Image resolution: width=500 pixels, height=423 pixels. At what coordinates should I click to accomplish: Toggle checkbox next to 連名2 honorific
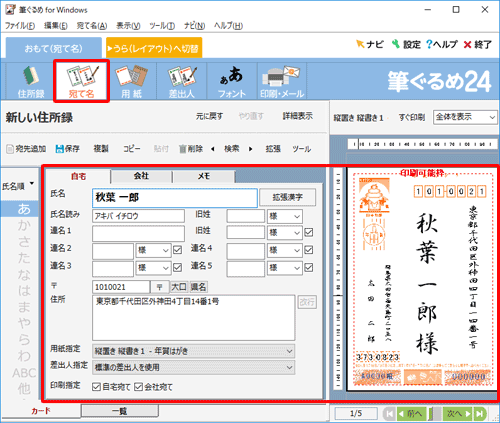coord(178,250)
